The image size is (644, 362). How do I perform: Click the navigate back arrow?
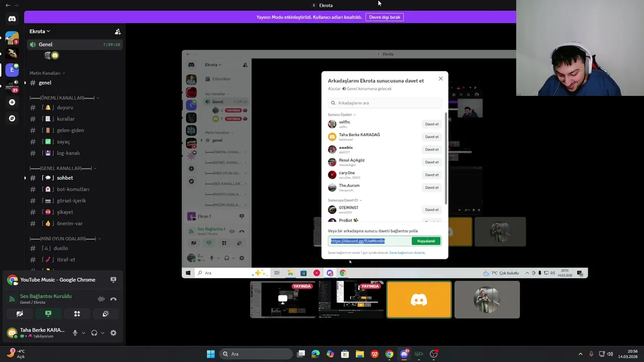[x=8, y=5]
